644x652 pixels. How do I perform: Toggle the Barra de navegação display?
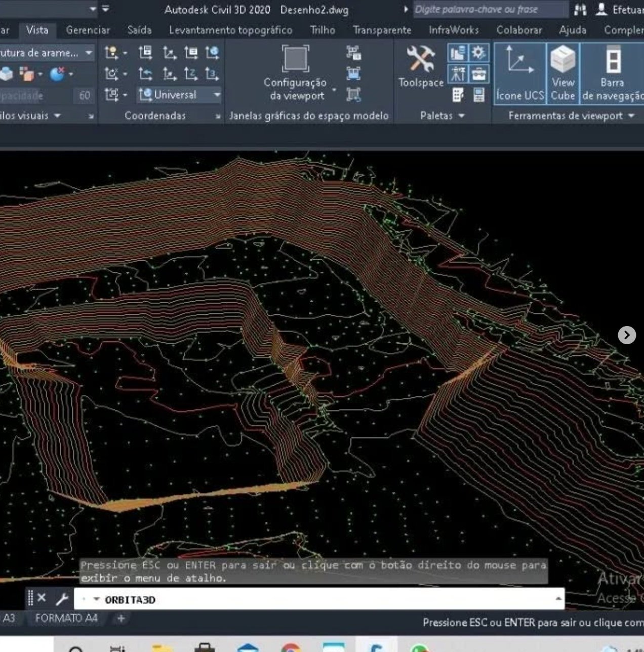[x=612, y=73]
